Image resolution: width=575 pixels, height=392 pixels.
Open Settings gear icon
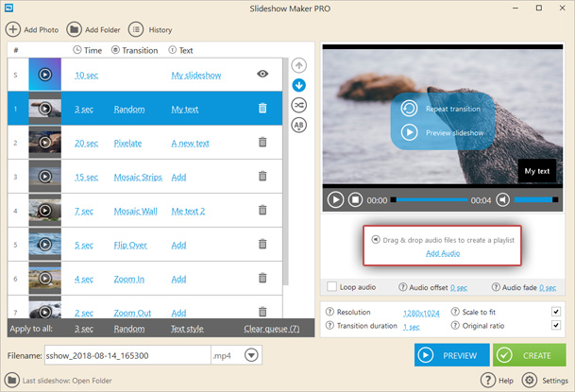529,381
